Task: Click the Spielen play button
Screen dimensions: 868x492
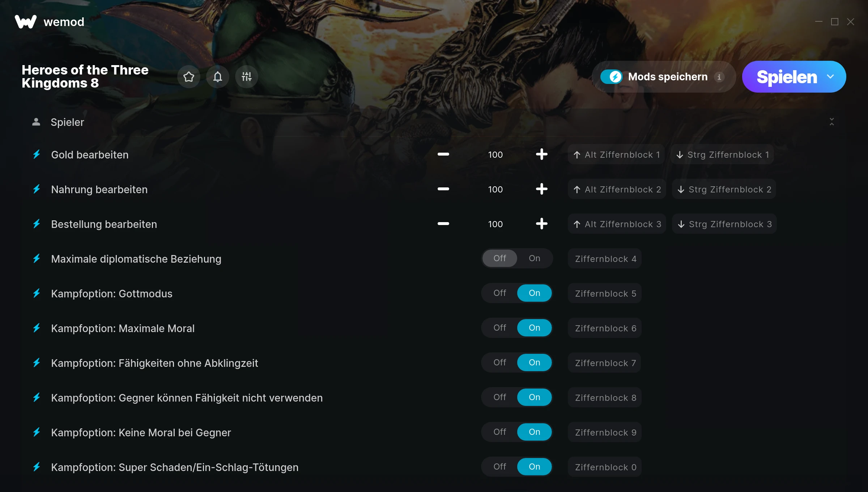Action: tap(786, 77)
